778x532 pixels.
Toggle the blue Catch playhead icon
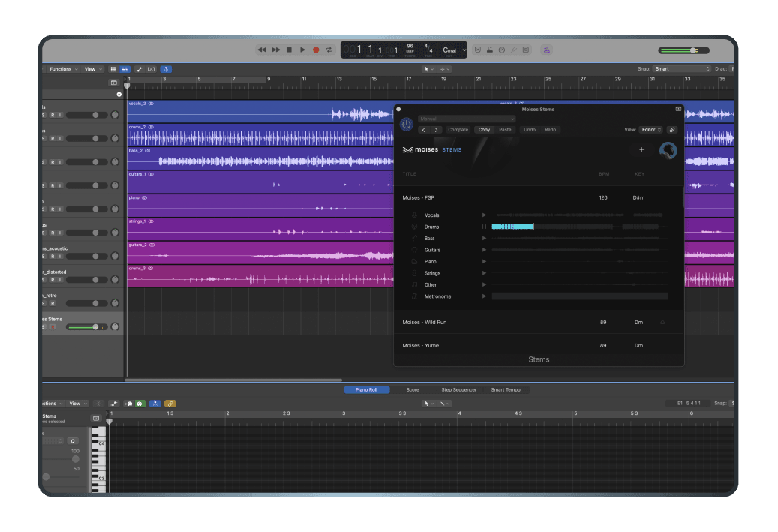[x=167, y=69]
